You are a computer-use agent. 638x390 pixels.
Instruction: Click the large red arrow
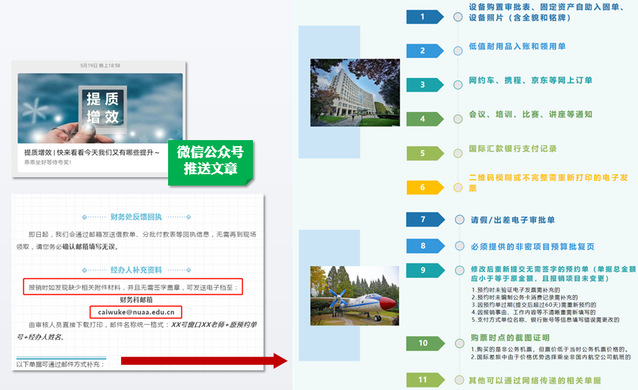[x=204, y=361]
